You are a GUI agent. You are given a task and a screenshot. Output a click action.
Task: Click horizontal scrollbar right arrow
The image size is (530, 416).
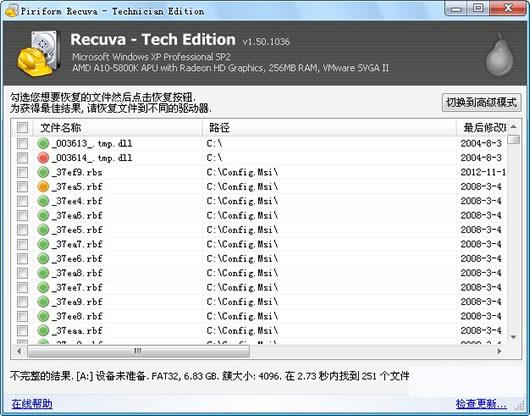click(499, 351)
